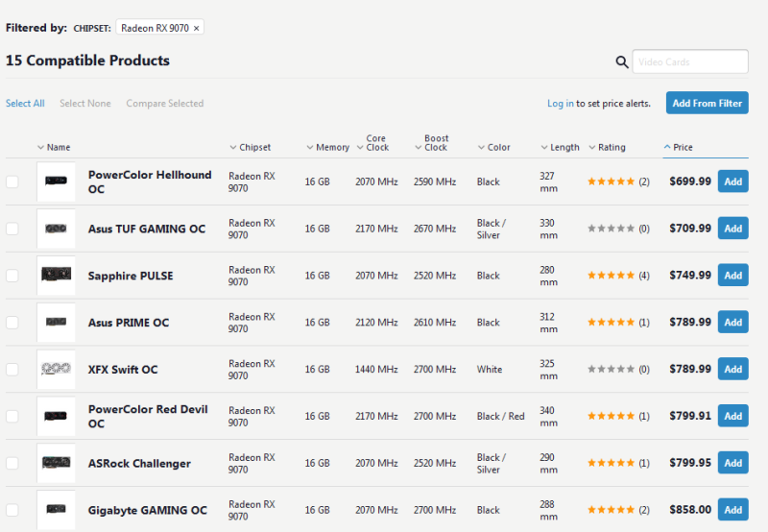Open Sapphire PULSE product thumbnail

56,276
